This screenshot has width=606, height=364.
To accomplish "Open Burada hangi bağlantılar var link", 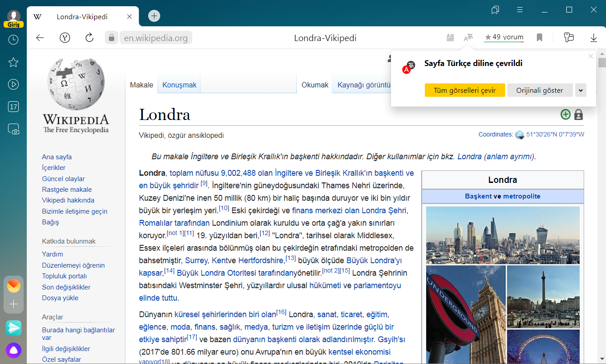I will coord(79,334).
